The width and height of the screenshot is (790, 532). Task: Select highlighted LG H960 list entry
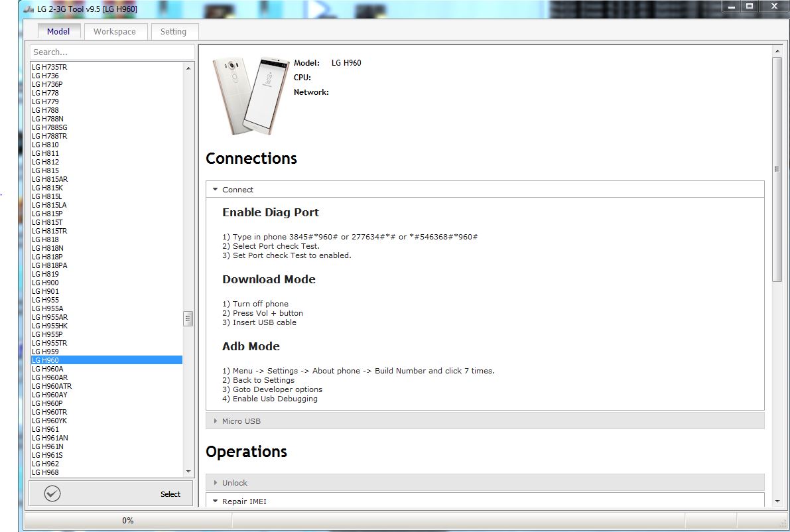tap(107, 360)
